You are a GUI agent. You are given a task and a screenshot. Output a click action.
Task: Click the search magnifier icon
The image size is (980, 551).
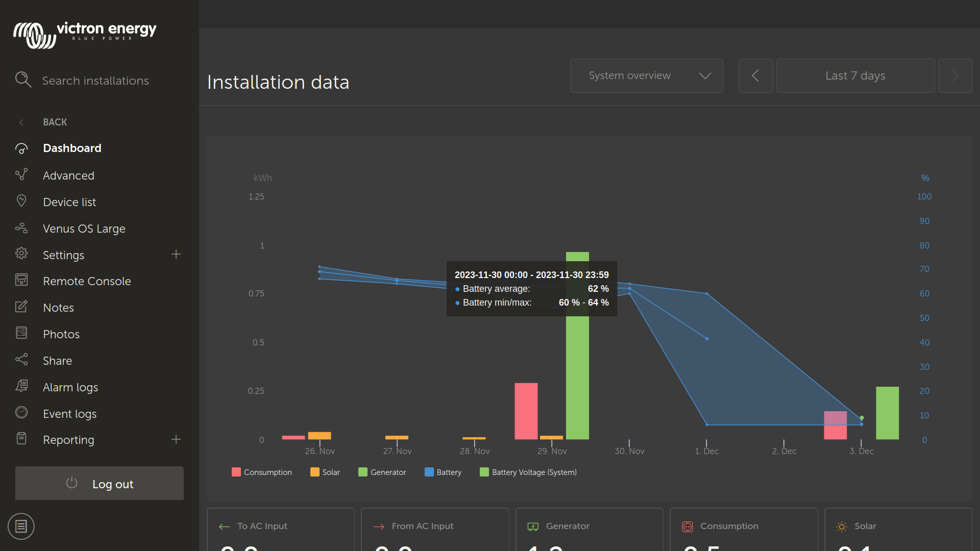[23, 80]
